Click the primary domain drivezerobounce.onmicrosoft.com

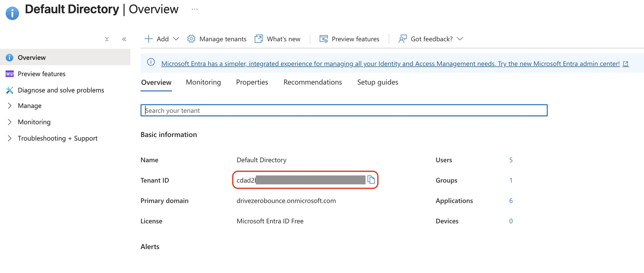click(x=286, y=201)
